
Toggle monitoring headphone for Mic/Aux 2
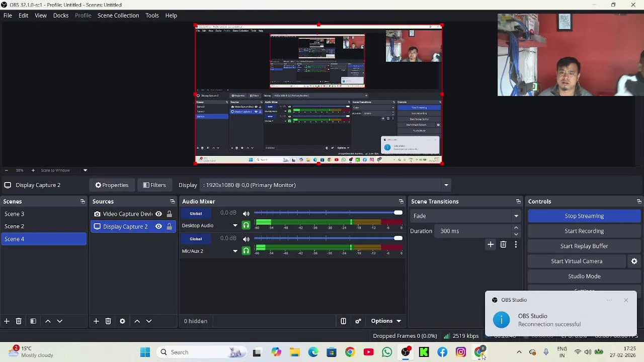(246, 251)
